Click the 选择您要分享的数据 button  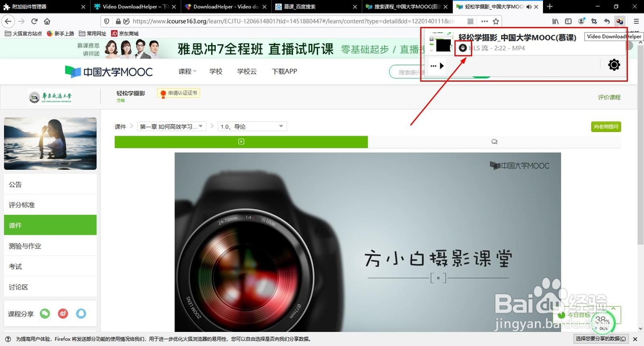coord(600,339)
